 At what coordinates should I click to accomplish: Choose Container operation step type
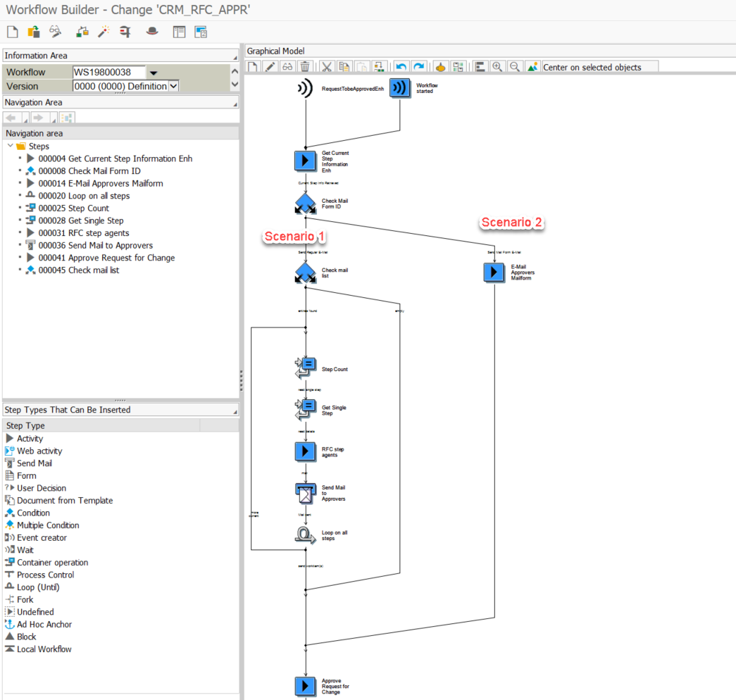pos(52,563)
